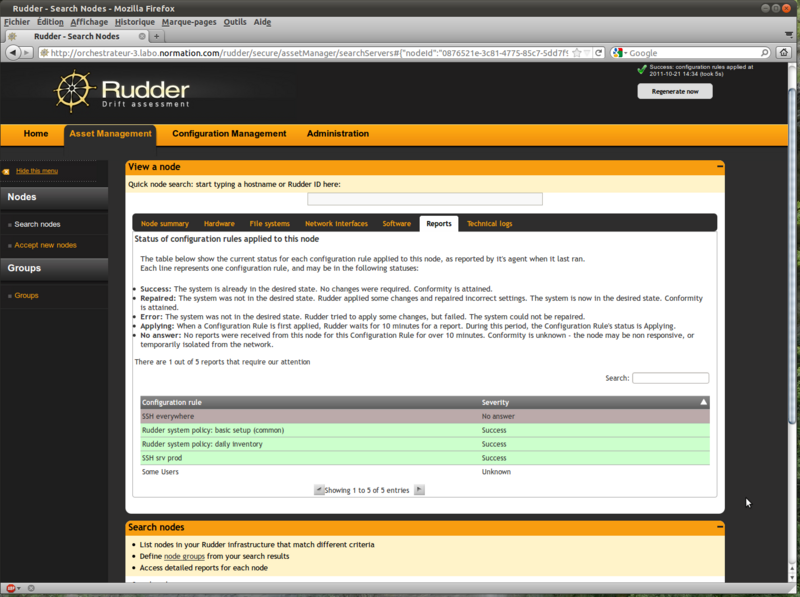Viewport: 800px width, 597px height.
Task: Click the Rudder ship wheel logo
Action: 74,90
